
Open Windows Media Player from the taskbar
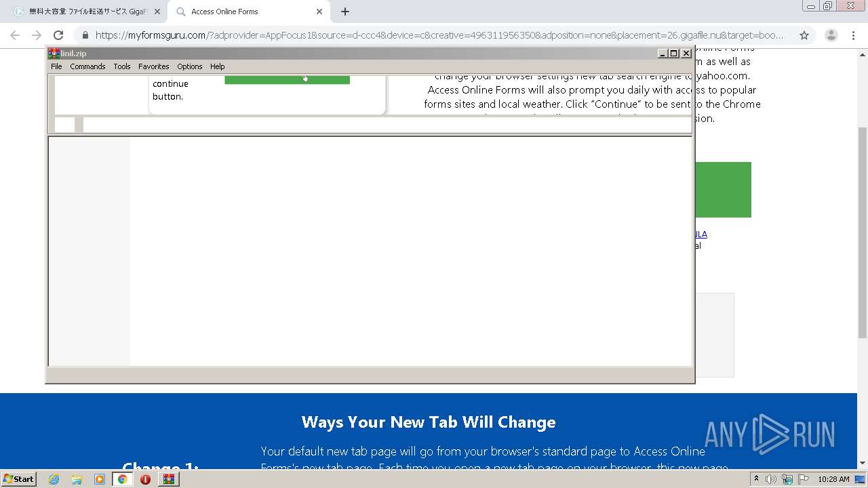point(100,479)
